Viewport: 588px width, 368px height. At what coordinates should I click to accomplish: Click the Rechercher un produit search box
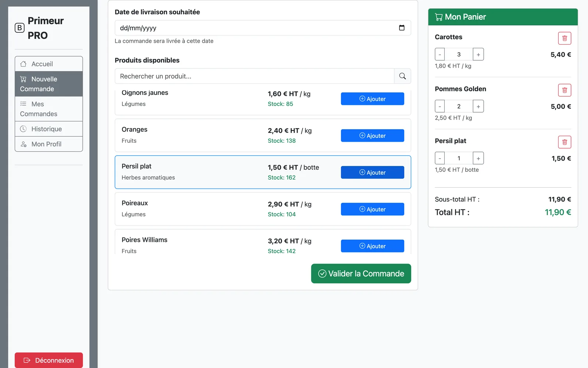coord(254,76)
